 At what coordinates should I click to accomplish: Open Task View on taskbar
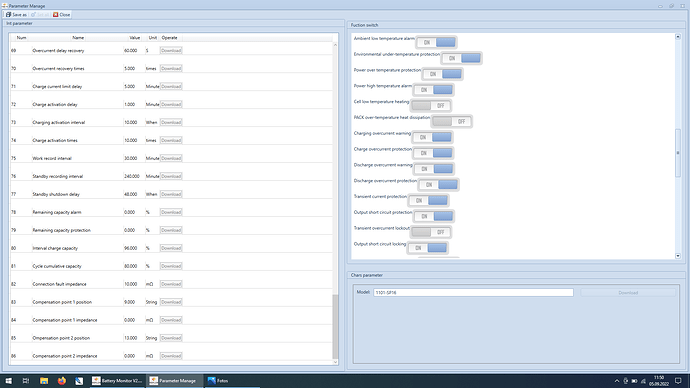point(26,381)
